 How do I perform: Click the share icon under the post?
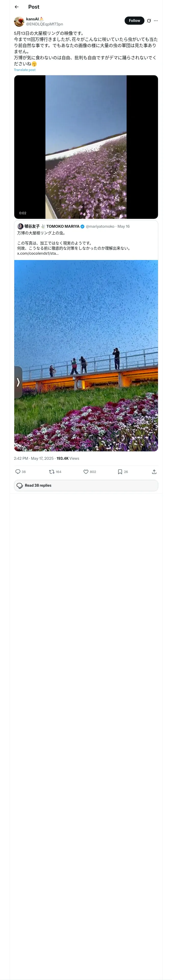click(x=154, y=472)
